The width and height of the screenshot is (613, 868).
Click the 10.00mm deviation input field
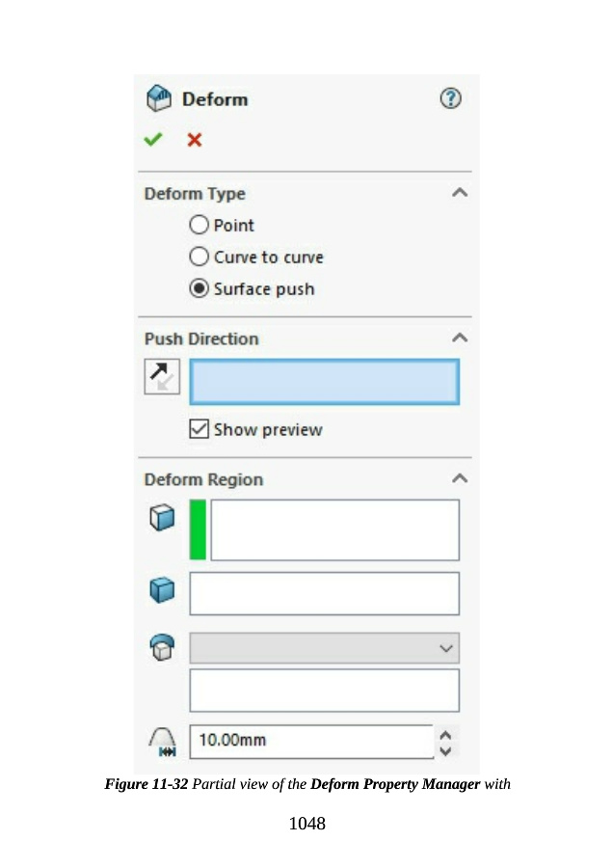[310, 741]
